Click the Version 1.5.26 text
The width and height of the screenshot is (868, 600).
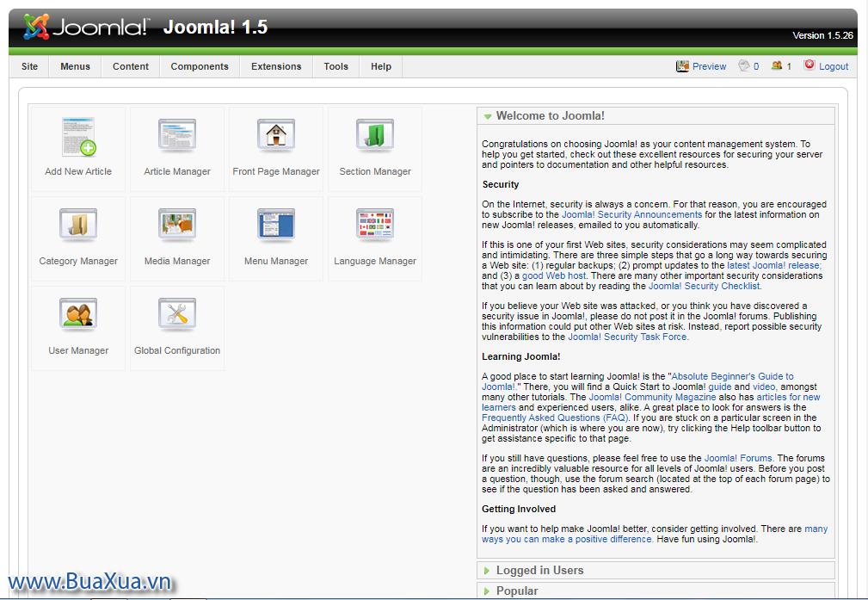pyautogui.click(x=822, y=35)
